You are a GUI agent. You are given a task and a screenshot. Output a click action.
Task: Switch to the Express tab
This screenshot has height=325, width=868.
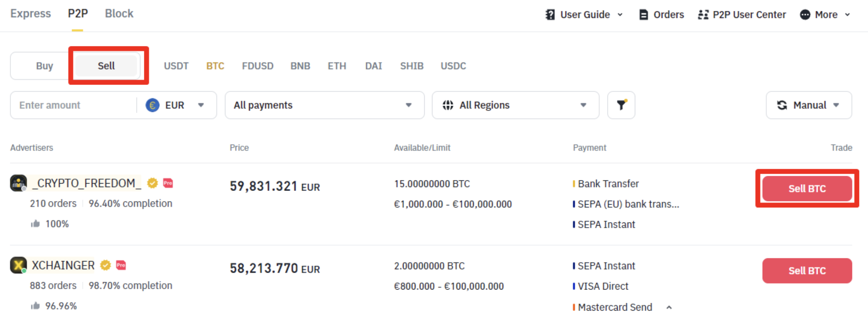[30, 14]
